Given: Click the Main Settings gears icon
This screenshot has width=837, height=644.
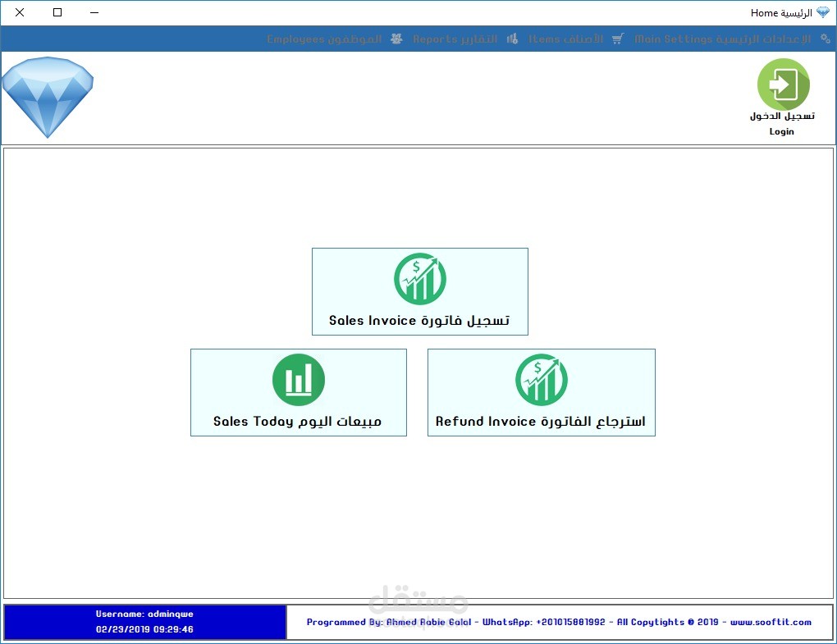Looking at the screenshot, I should coord(826,39).
